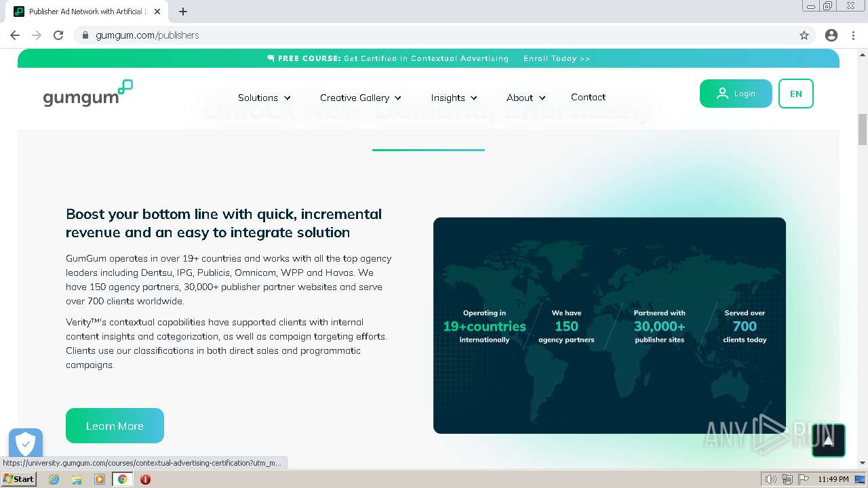Open Internet Explorer from taskbar
This screenshot has height=488, width=868.
54,479
